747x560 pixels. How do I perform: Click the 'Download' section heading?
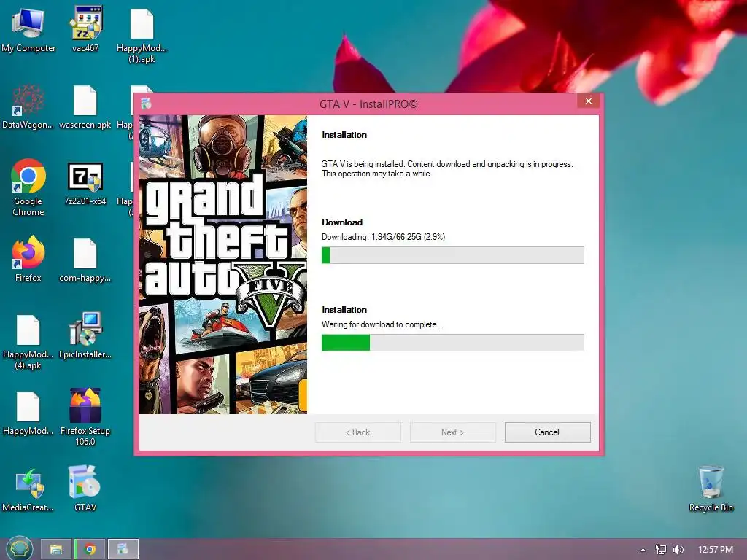click(342, 222)
